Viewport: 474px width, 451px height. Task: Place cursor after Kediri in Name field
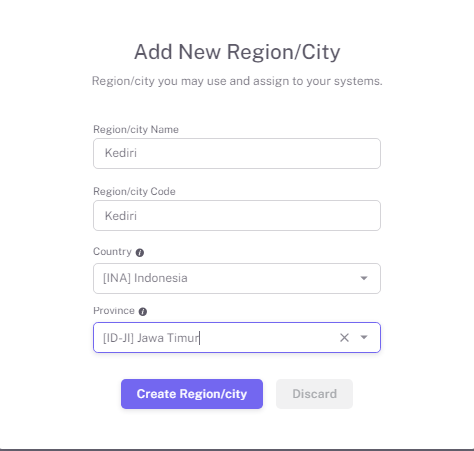[138, 153]
